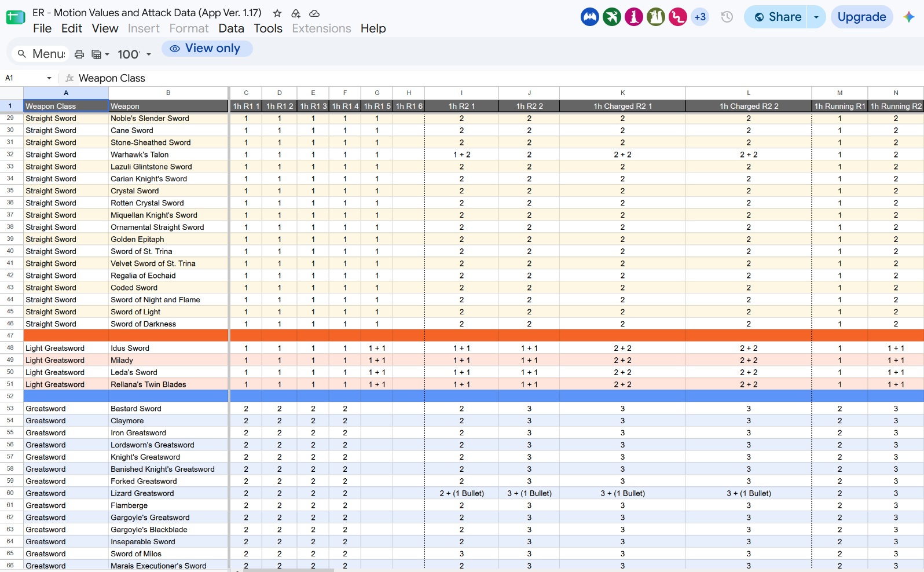Viewport: 924px width, 572px height.
Task: Select the blue separator row 52 header
Action: 10,396
